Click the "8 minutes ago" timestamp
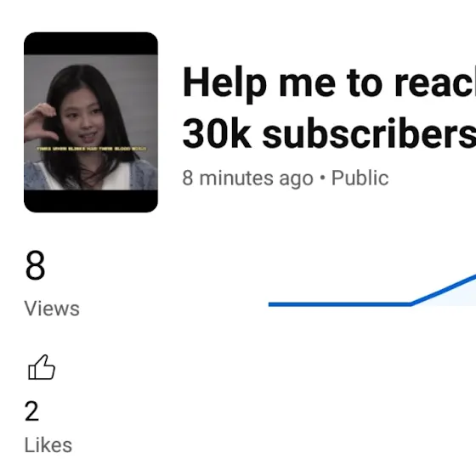Image resolution: width=476 pixels, height=476 pixels. (x=247, y=178)
